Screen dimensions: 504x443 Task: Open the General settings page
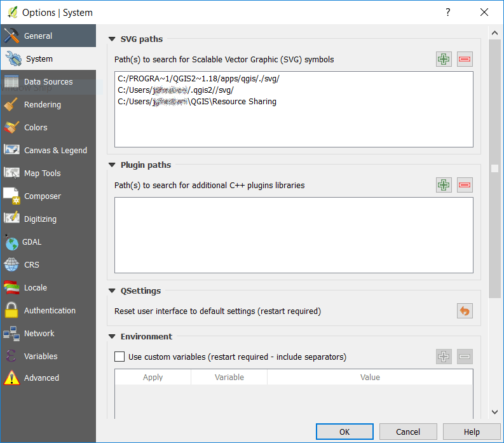[x=48, y=36]
